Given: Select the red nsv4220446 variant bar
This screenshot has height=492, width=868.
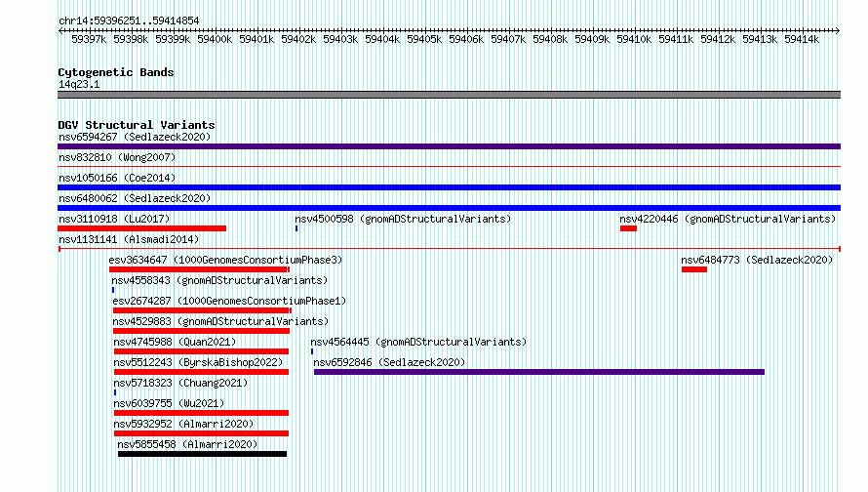Looking at the screenshot, I should point(628,228).
